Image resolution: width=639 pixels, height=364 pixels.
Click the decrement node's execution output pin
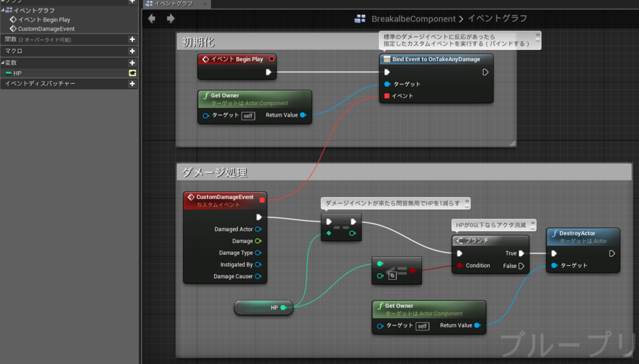(353, 222)
